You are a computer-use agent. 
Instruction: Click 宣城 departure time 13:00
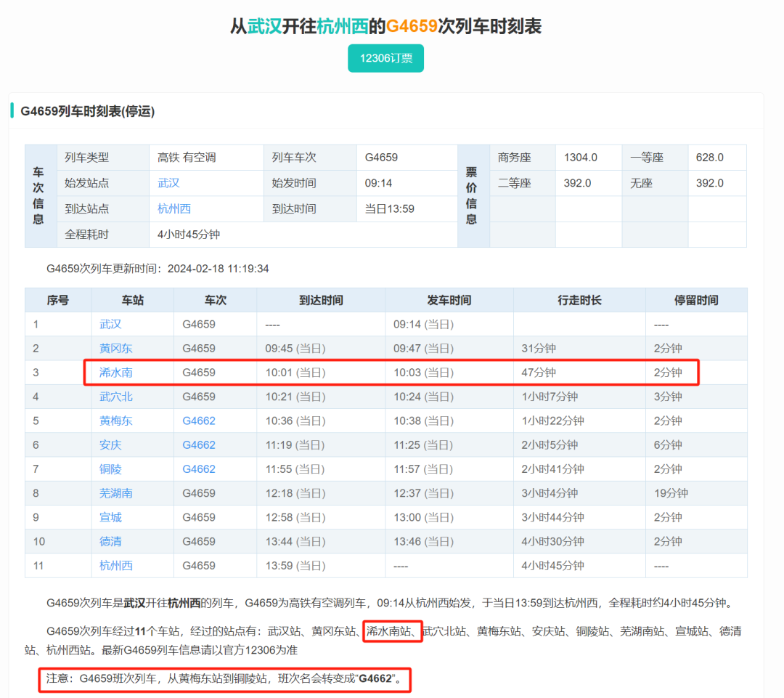coord(423,517)
